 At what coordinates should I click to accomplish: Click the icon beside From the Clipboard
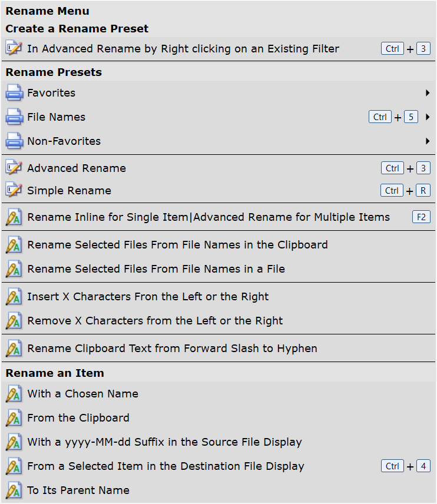coord(14,418)
